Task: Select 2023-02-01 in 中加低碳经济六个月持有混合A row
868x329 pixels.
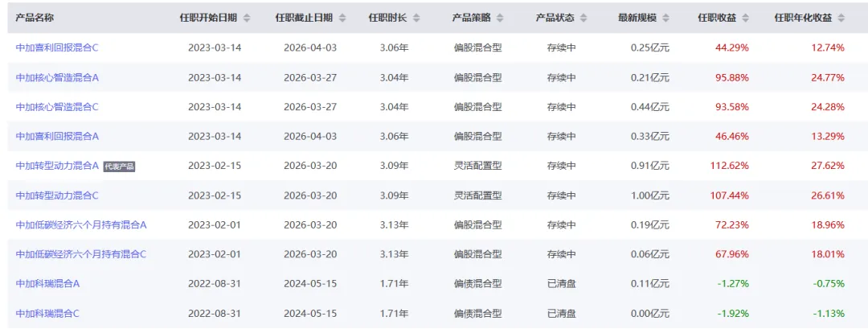Action: (x=215, y=225)
